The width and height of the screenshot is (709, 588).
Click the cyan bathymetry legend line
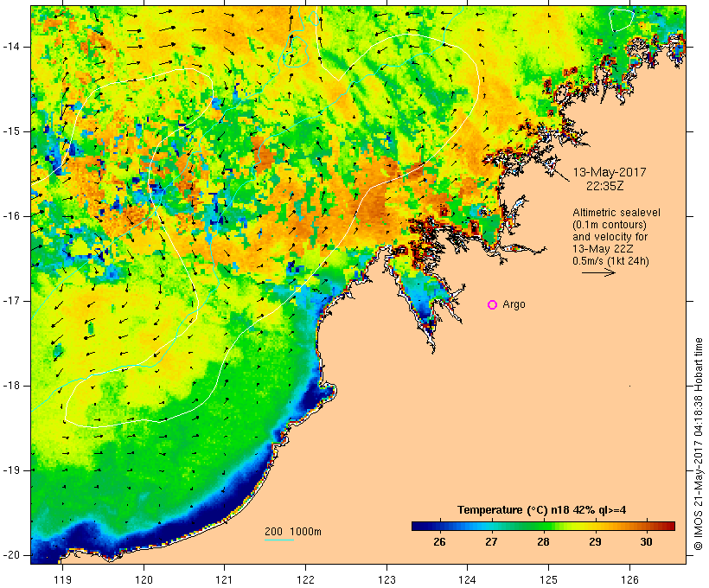pyautogui.click(x=279, y=540)
